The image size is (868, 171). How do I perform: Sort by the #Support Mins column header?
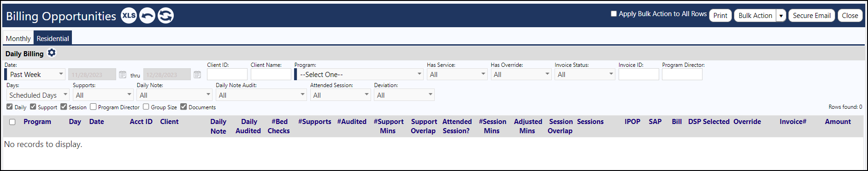tap(389, 126)
